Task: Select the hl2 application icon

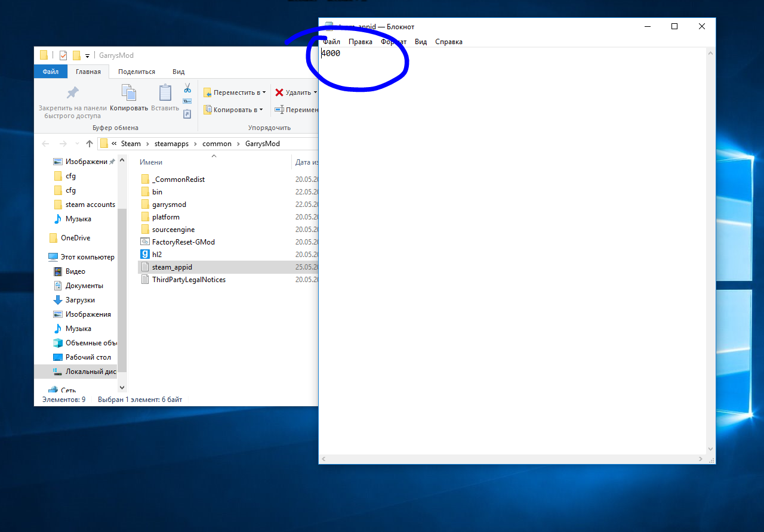Action: [x=144, y=255]
